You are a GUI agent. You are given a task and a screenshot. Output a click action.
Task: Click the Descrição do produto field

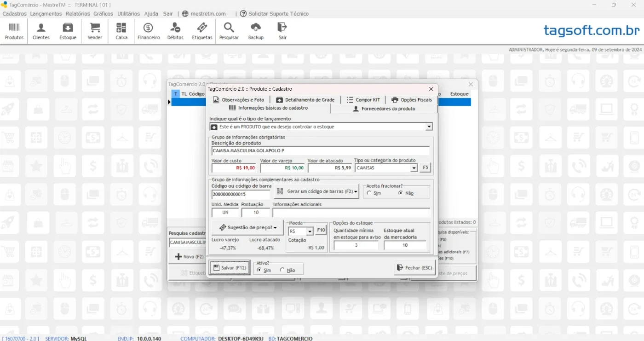[x=321, y=151]
